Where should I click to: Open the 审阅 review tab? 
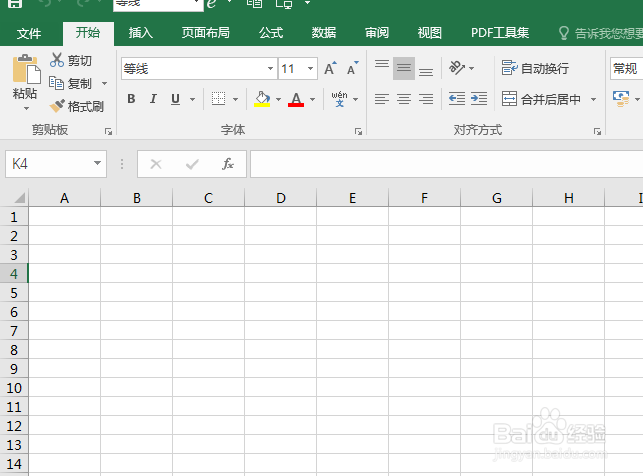(377, 32)
